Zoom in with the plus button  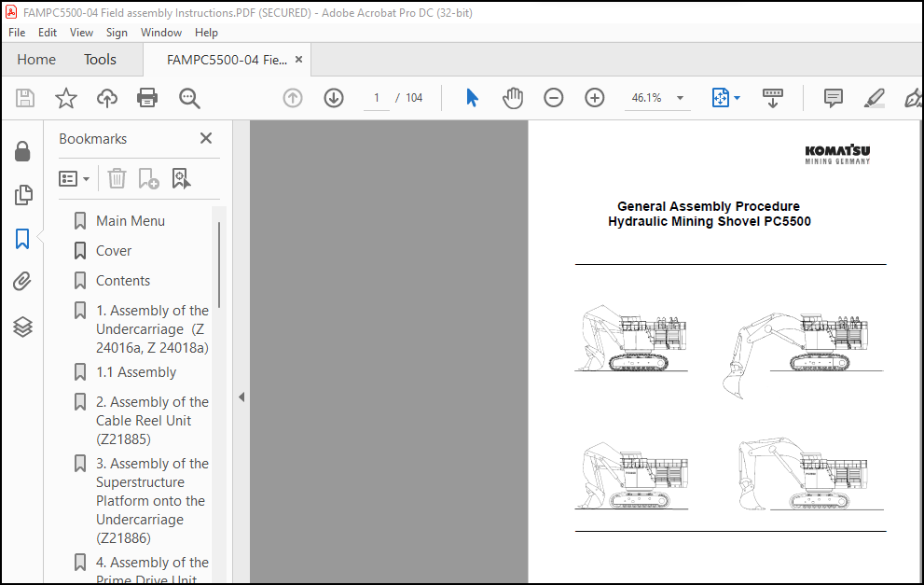click(x=595, y=98)
